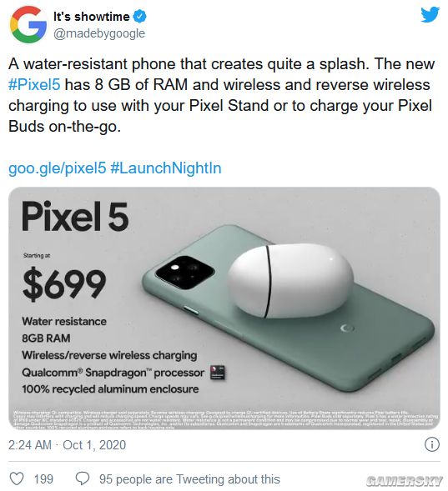Viewport: 448px width, 491px height.
Task: Click the $699 price in the image
Action: click(64, 284)
